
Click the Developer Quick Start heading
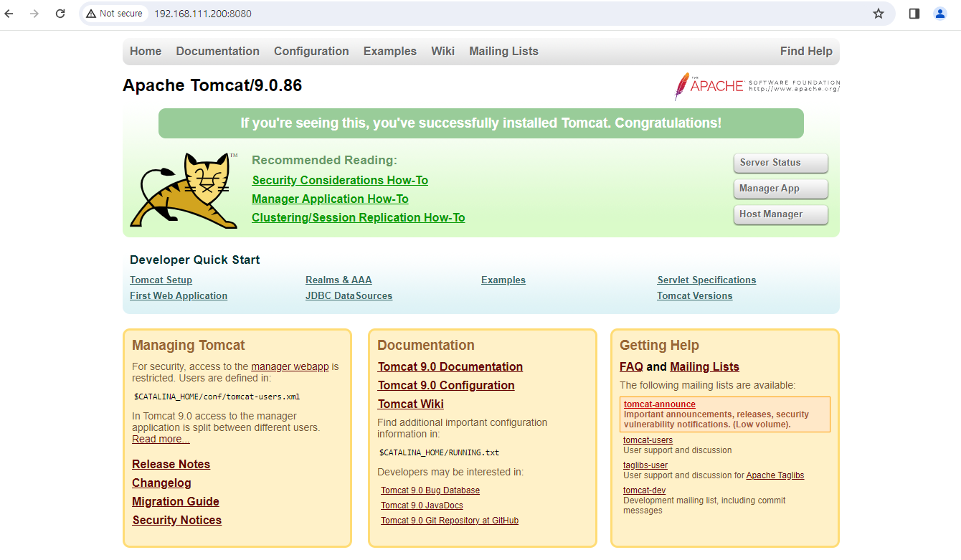point(195,260)
